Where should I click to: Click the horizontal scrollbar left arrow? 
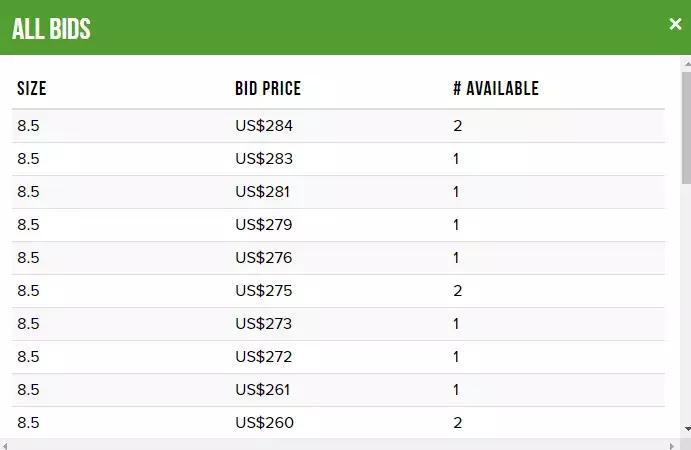pyautogui.click(x=6, y=444)
